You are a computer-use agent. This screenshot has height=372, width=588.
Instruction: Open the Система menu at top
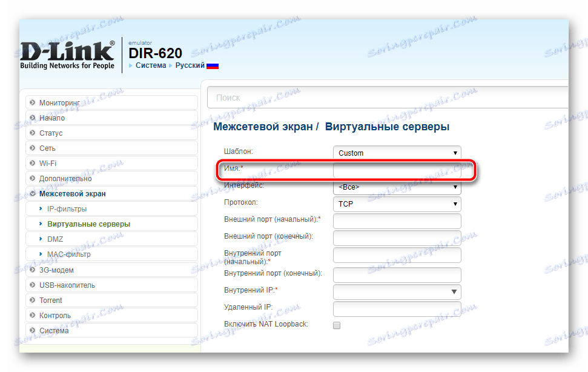click(x=150, y=65)
